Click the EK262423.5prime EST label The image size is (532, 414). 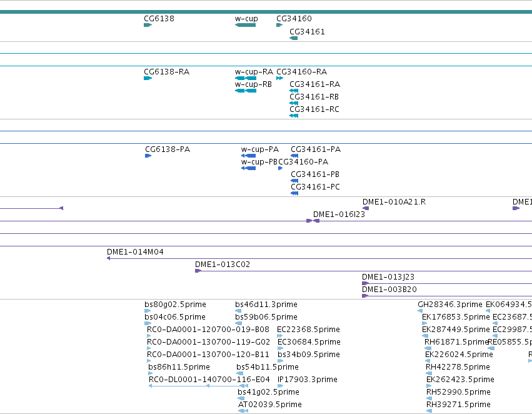[460, 380]
